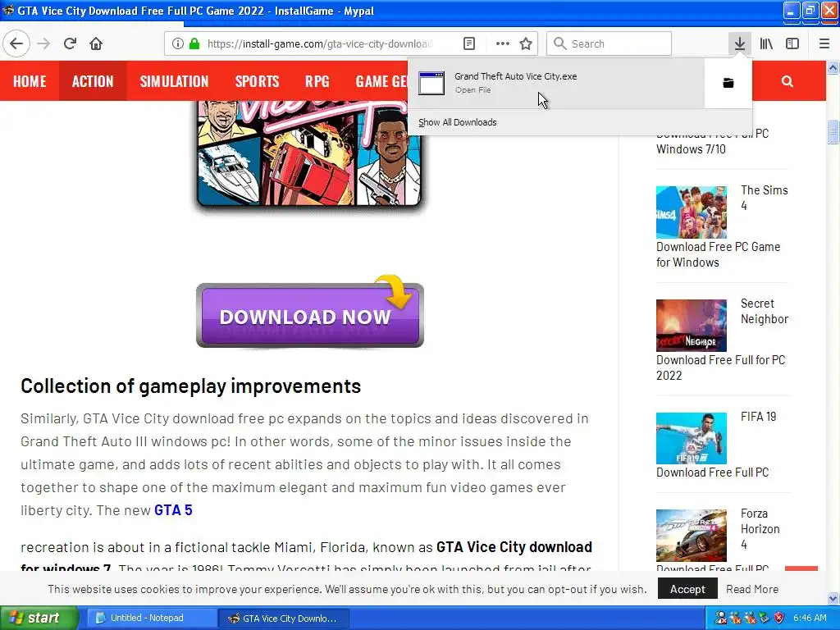
Task: Click the address bar URL
Action: 319,43
